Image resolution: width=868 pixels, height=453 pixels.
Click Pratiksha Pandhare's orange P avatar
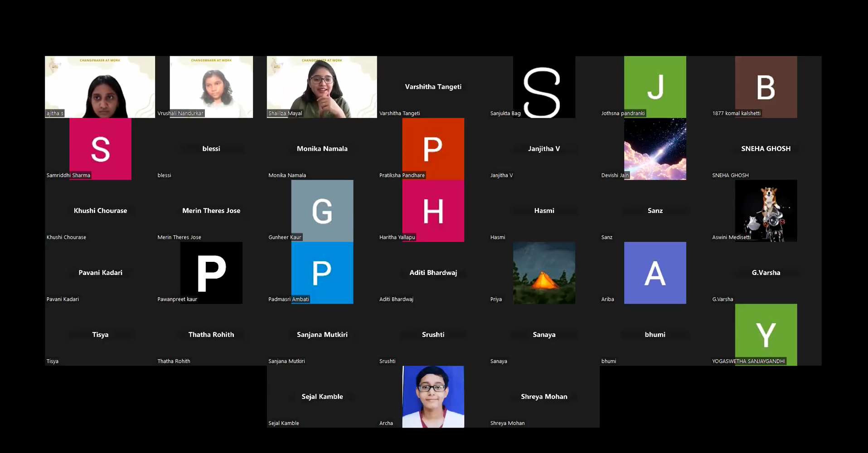click(433, 149)
